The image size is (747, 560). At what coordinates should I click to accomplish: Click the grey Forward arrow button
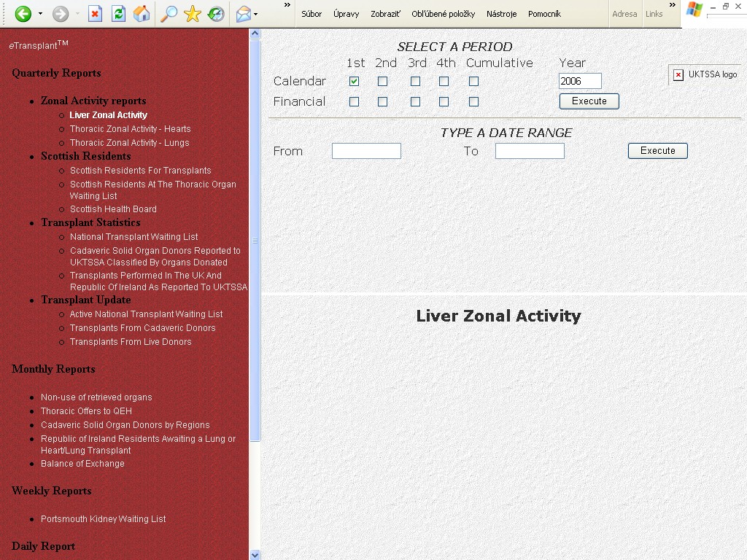(61, 14)
